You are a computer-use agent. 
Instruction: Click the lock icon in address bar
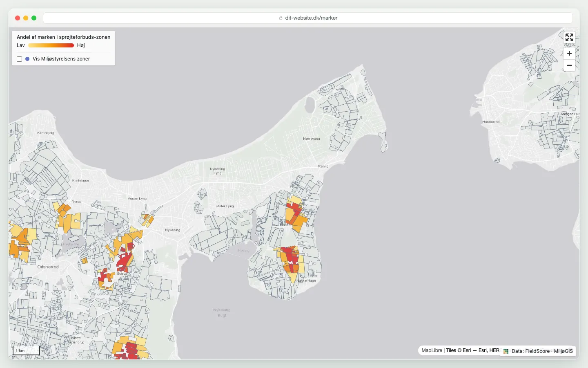click(281, 18)
